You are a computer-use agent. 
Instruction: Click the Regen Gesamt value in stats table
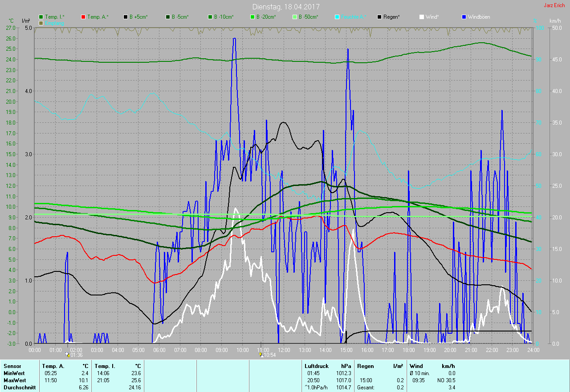click(400, 388)
